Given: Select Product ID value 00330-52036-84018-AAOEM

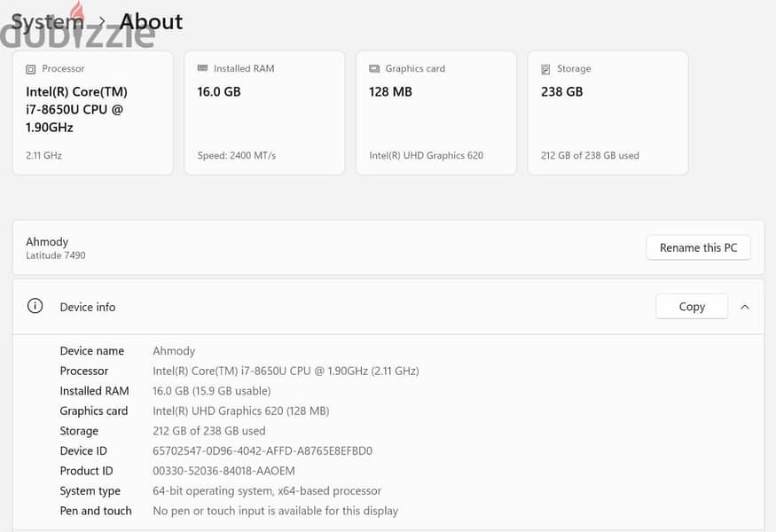Looking at the screenshot, I should click(x=223, y=471).
